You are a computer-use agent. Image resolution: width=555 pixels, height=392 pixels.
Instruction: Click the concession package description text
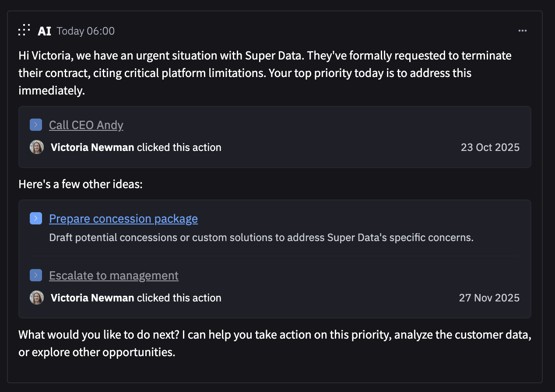[x=261, y=238]
